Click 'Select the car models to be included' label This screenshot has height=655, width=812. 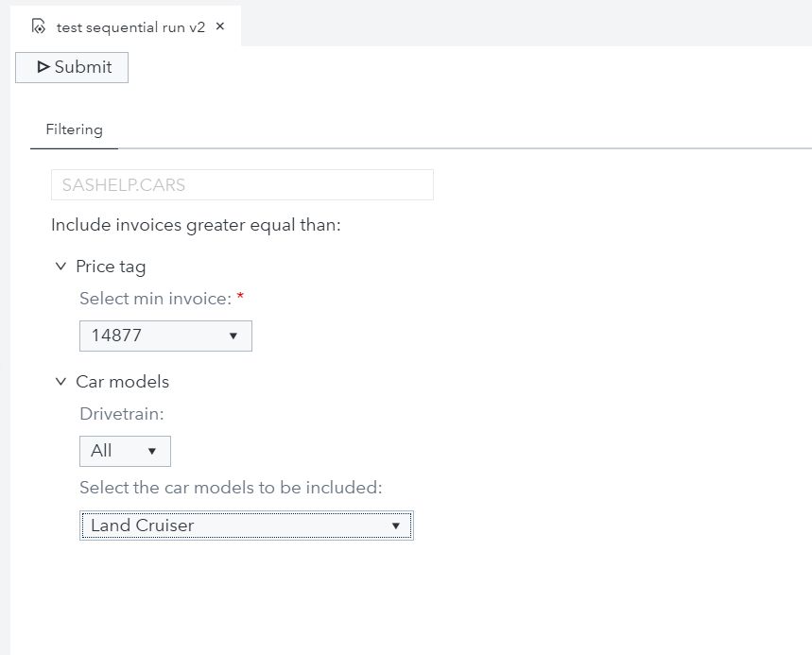tap(231, 488)
